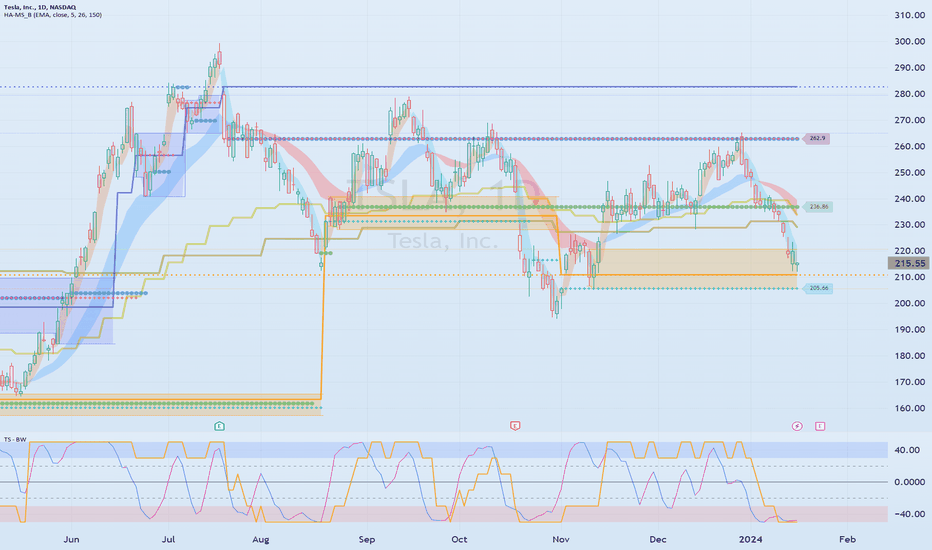Click the Nov label on time axis
Screen dimensions: 932x550
click(x=561, y=539)
